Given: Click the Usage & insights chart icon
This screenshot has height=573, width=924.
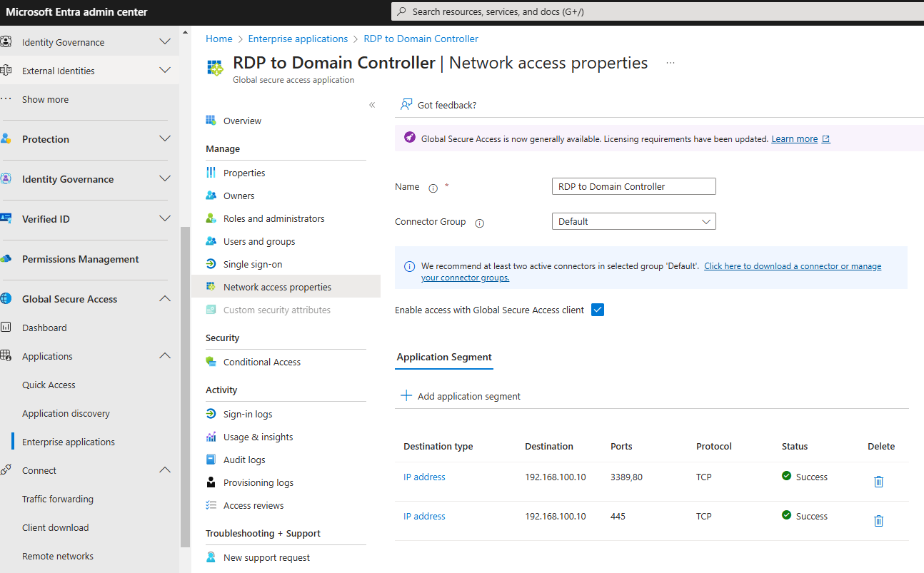Looking at the screenshot, I should [211, 437].
